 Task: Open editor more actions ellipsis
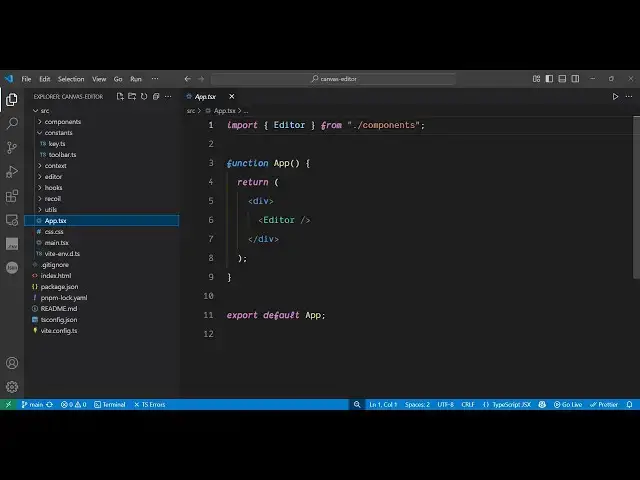[629, 97]
